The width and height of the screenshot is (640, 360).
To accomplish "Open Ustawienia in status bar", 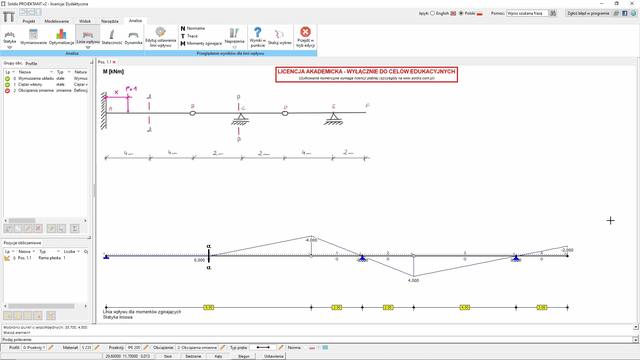I will (273, 356).
